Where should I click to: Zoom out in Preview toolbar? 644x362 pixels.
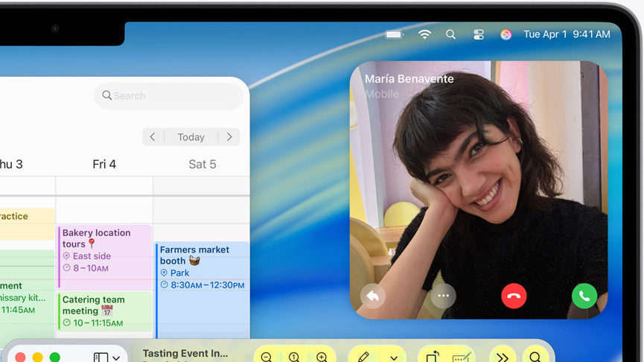click(x=267, y=357)
